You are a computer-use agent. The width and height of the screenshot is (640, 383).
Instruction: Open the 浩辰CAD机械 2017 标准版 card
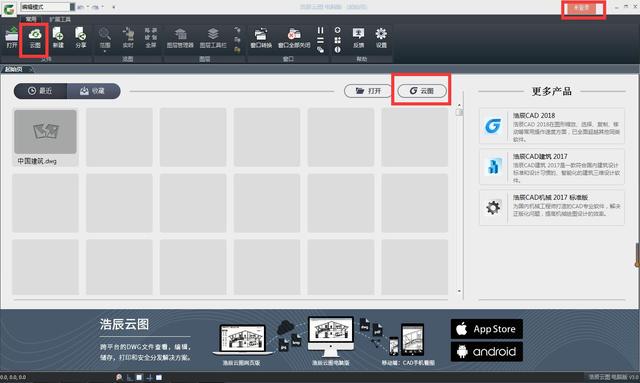(552, 207)
